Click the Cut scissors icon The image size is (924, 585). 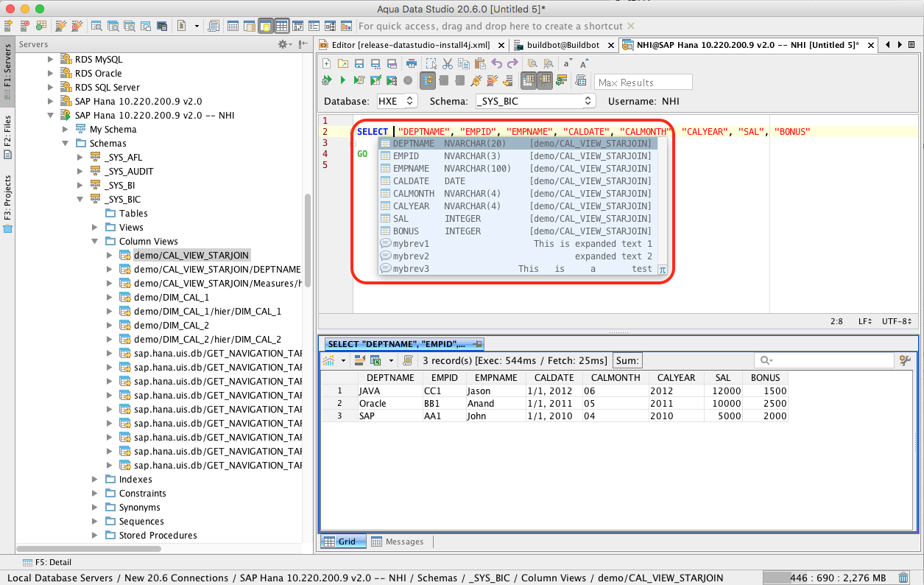(x=447, y=64)
